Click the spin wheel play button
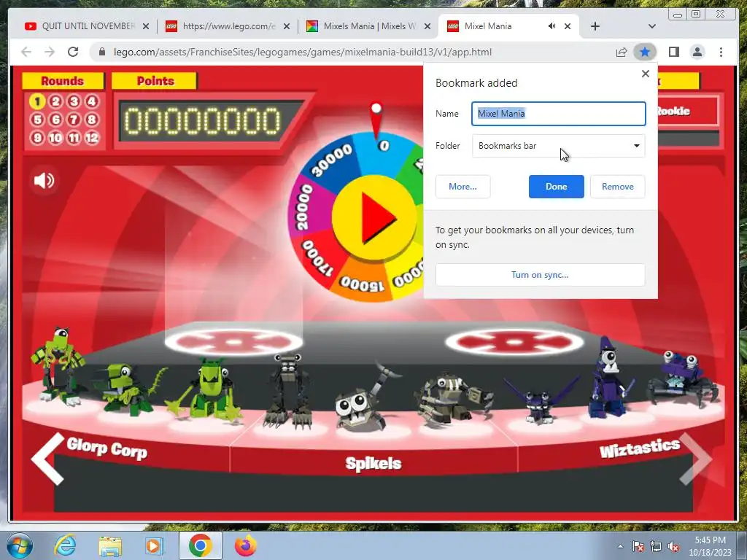Viewport: 747px width, 560px height. click(374, 217)
